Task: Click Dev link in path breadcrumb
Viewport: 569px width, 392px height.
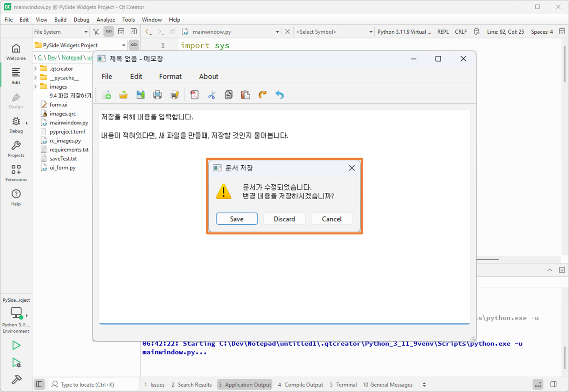Action: pyautogui.click(x=52, y=57)
